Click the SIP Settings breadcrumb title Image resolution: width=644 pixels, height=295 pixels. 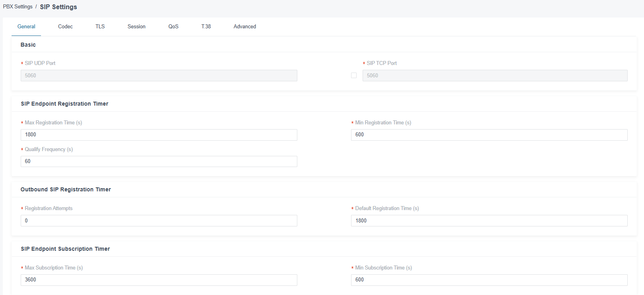59,7
